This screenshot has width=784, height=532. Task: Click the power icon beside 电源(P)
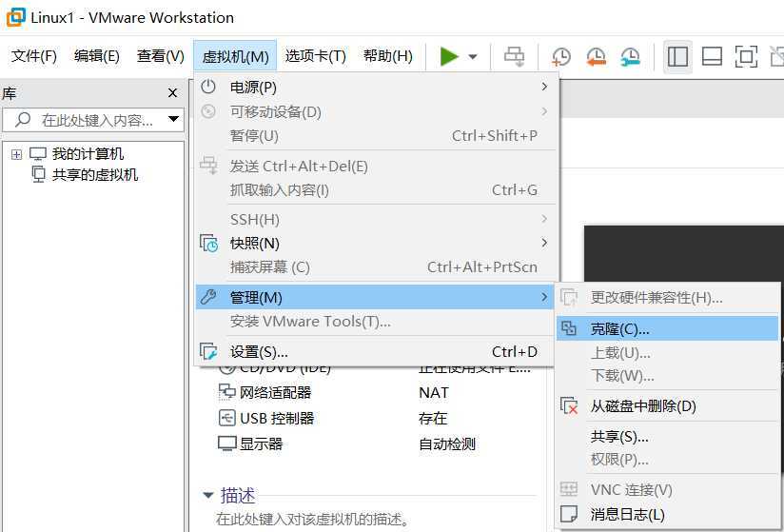tap(208, 87)
